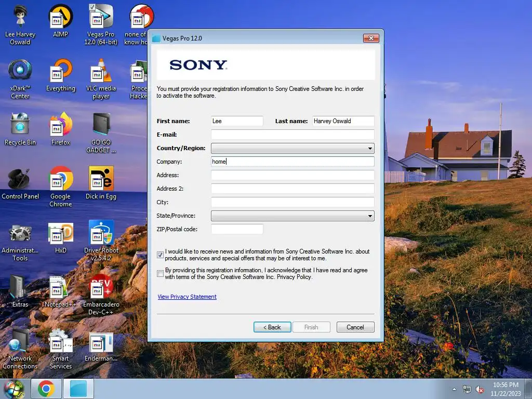Image resolution: width=532 pixels, height=399 pixels.
Task: Show hidden system tray icons
Action: (454, 390)
